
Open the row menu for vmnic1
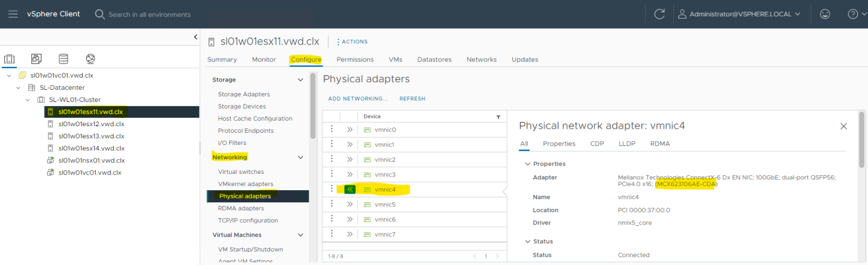(x=331, y=145)
